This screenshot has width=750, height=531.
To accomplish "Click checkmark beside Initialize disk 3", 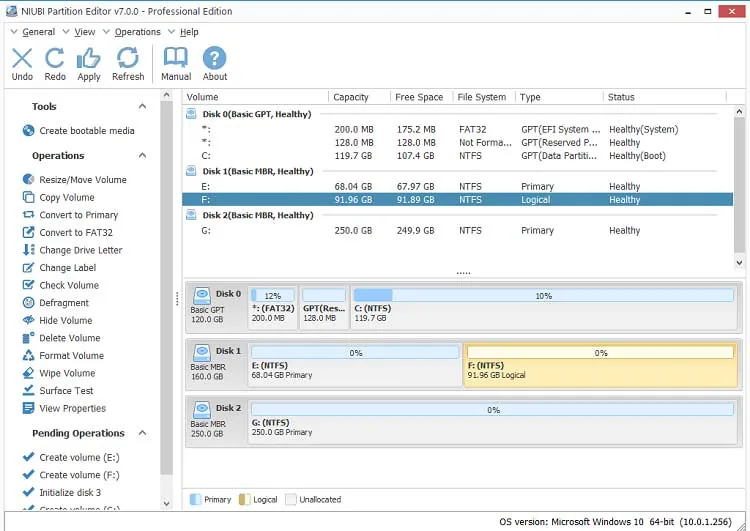I will pos(28,492).
